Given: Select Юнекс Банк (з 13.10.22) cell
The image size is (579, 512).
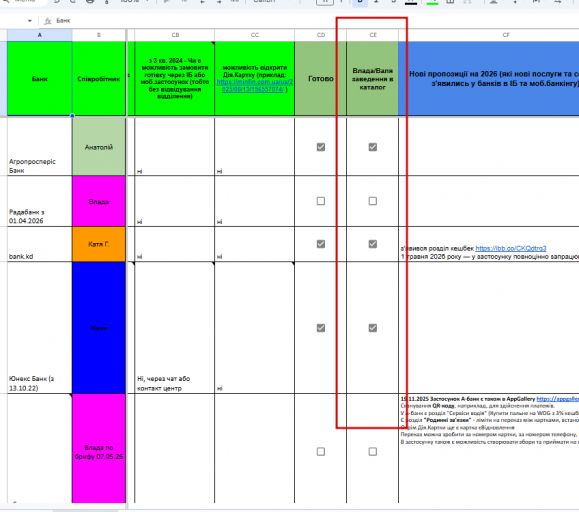Looking at the screenshot, I should tap(40, 328).
